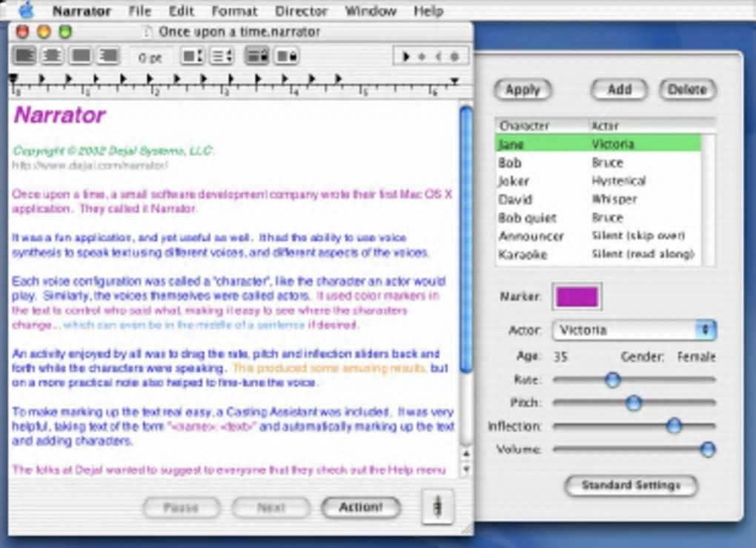
Task: Click the Narrator heading text
Action: (x=60, y=115)
